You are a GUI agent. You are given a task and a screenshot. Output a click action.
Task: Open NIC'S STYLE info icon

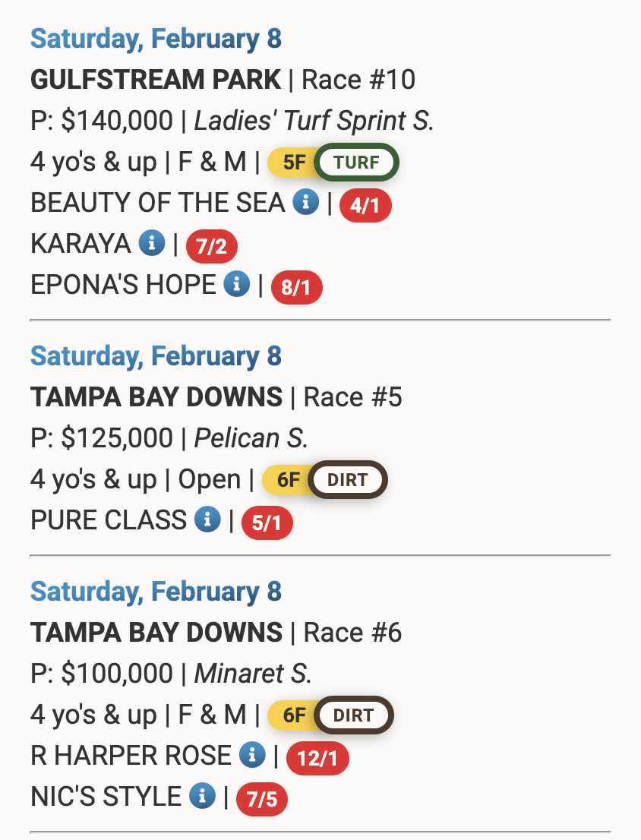tap(202, 796)
